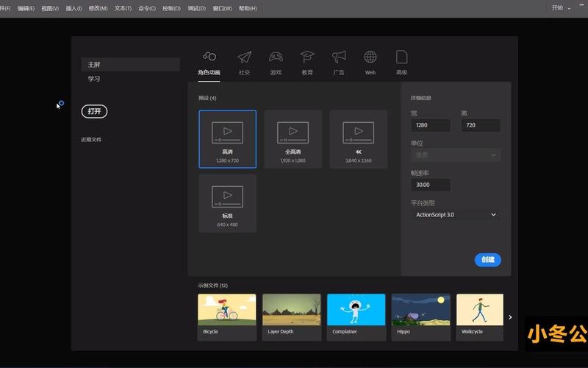588x368 pixels.
Task: Open the ActionScript 3.0 platform dropdown
Action: coord(456,215)
